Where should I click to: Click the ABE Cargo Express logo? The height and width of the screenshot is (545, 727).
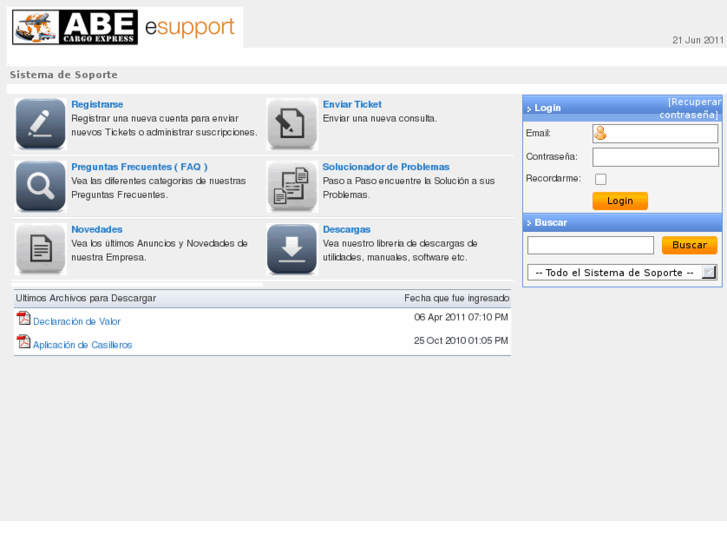(x=75, y=27)
